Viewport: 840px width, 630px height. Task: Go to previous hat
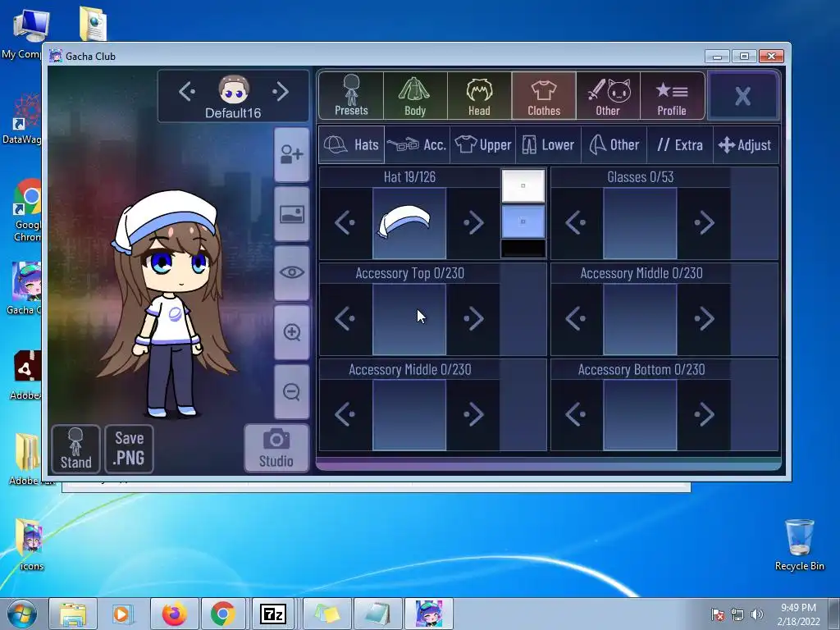coord(345,223)
